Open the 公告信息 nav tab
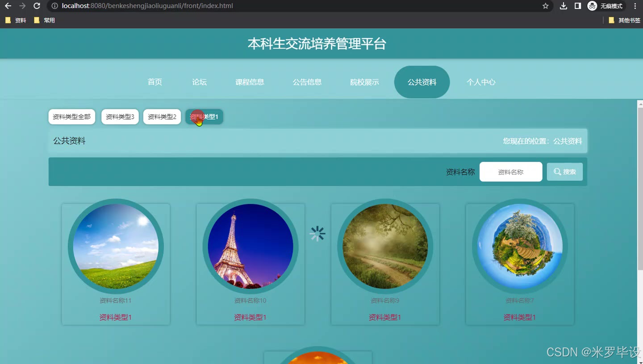Screen dimensions: 643x364 pyautogui.click(x=307, y=82)
